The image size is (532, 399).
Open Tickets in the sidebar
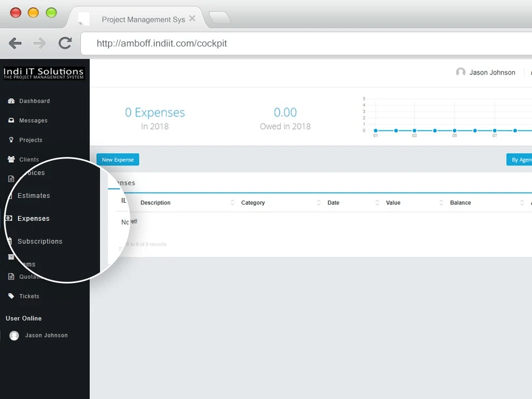(29, 296)
